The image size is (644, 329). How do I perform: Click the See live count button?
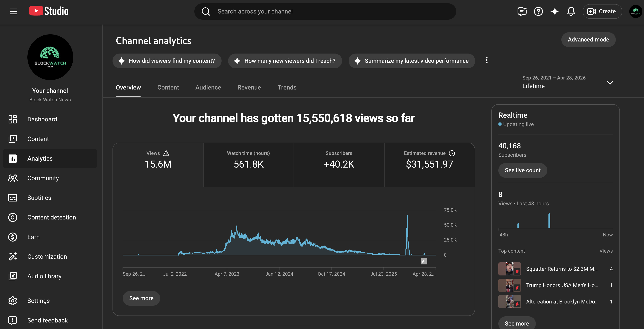pyautogui.click(x=522, y=170)
